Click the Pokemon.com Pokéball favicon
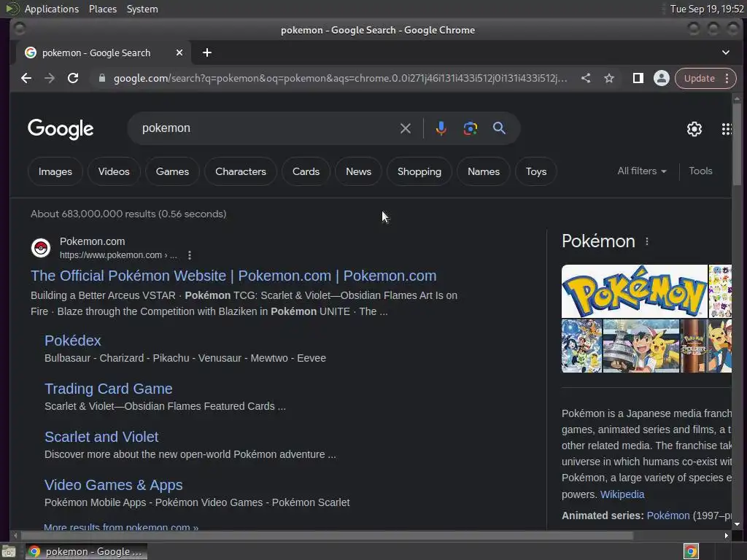747x560 pixels. click(41, 248)
